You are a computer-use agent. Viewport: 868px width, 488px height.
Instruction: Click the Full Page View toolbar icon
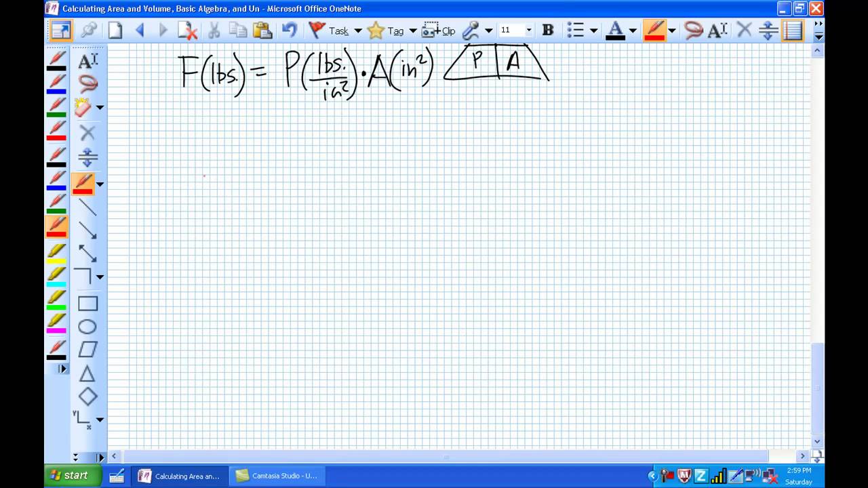click(x=60, y=30)
